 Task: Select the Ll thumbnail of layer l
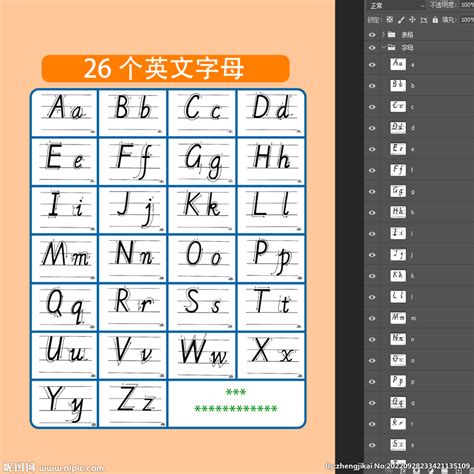(x=398, y=296)
